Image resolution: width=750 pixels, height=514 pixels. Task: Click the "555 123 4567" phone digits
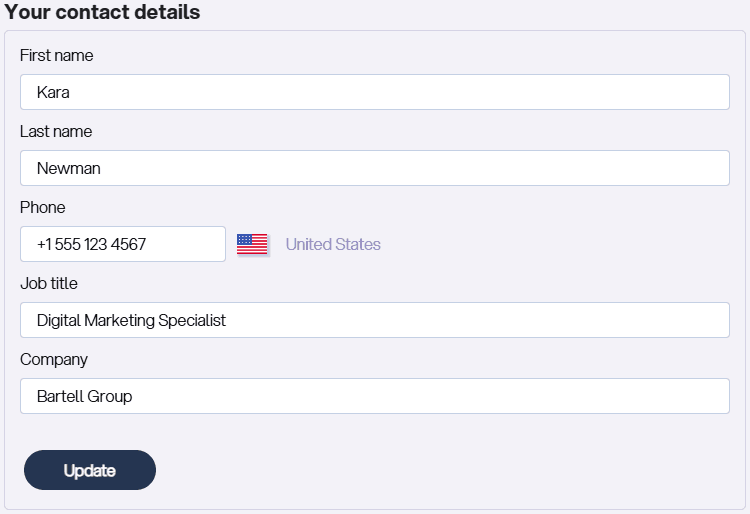pyautogui.click(x=103, y=244)
